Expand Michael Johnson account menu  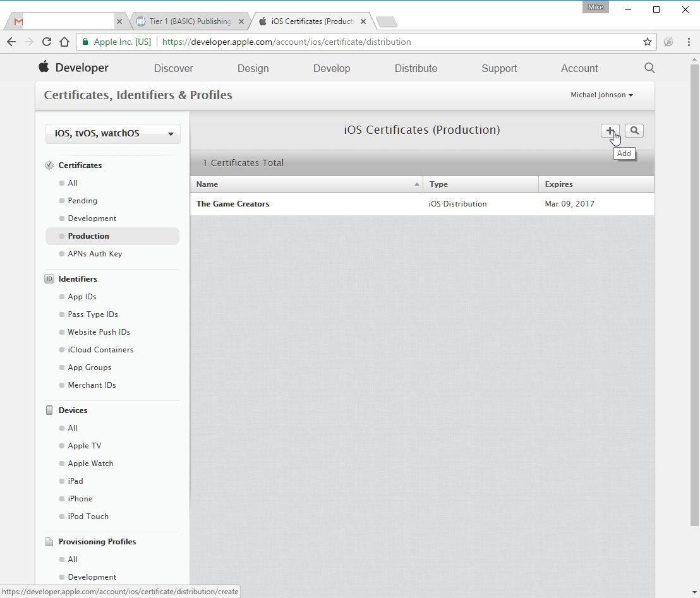point(601,95)
